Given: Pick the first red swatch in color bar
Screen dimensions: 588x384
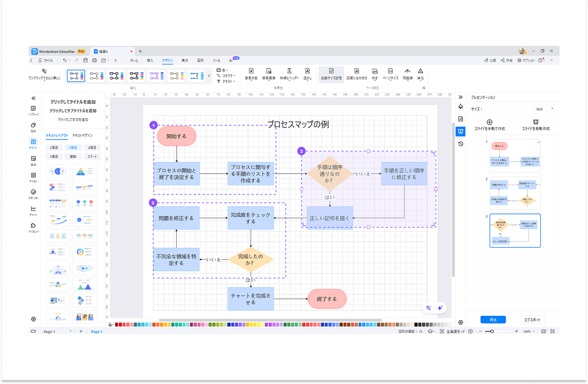Looking at the screenshot, I should (117, 325).
